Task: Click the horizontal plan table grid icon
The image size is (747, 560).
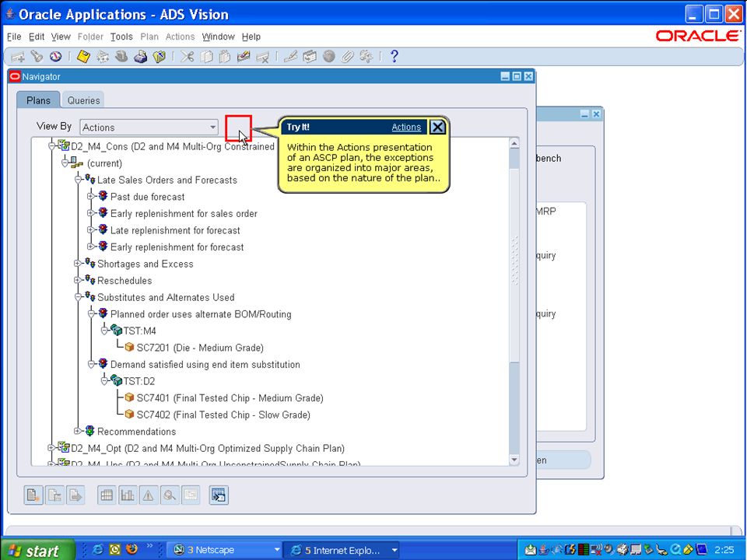Action: click(107, 495)
